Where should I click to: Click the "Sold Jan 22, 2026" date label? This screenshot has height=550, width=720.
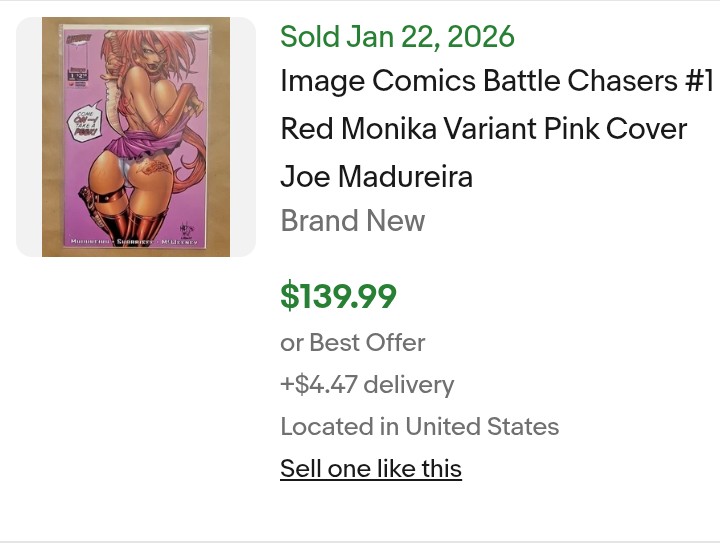[x=397, y=37]
